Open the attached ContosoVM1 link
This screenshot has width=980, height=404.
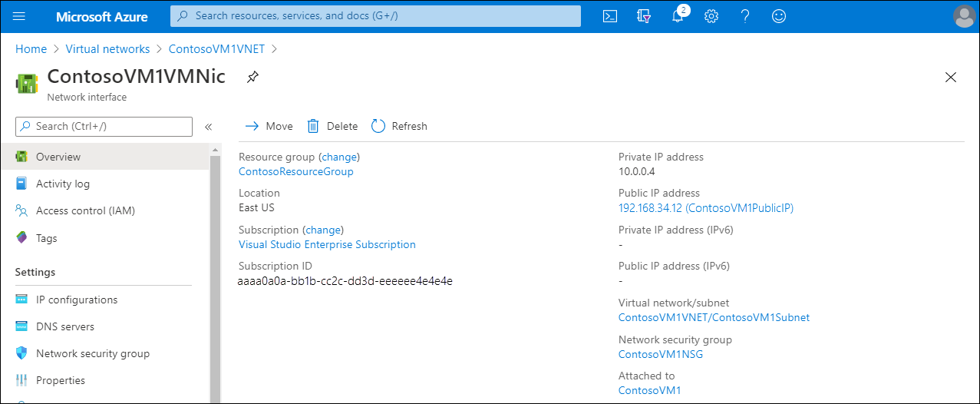click(649, 390)
